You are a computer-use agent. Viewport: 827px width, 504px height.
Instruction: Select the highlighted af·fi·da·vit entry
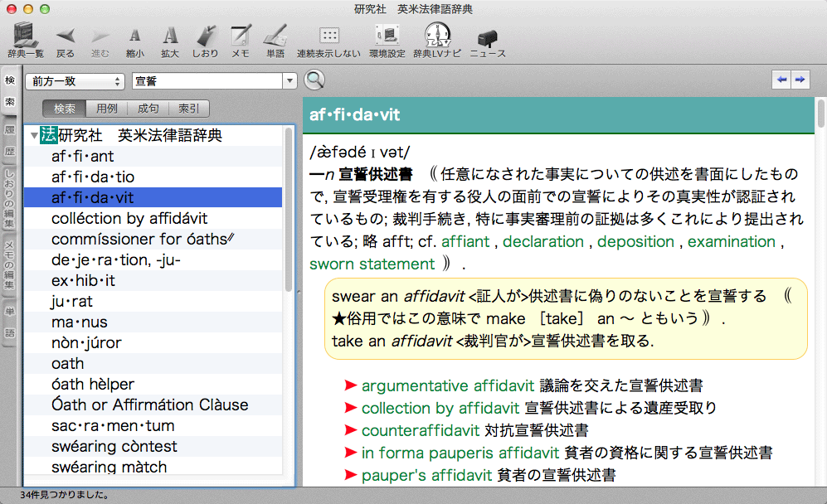[153, 197]
